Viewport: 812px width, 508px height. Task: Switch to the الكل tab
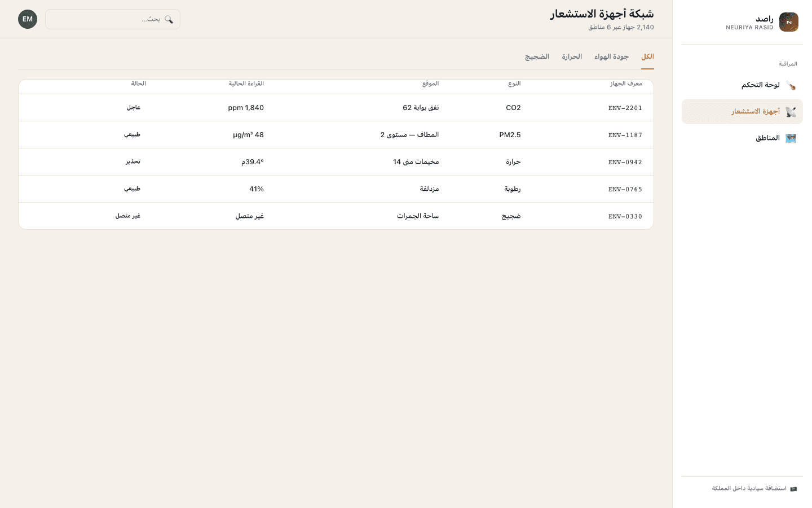pyautogui.click(x=647, y=57)
